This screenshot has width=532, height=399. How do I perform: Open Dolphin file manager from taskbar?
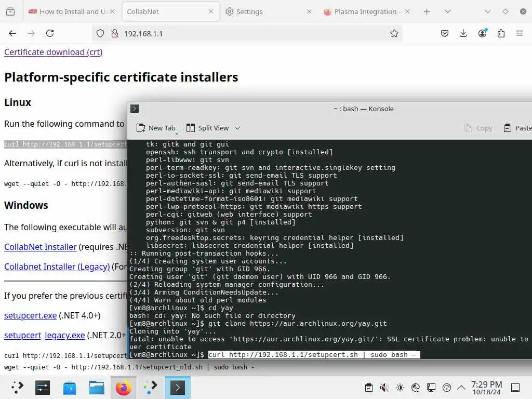96,388
